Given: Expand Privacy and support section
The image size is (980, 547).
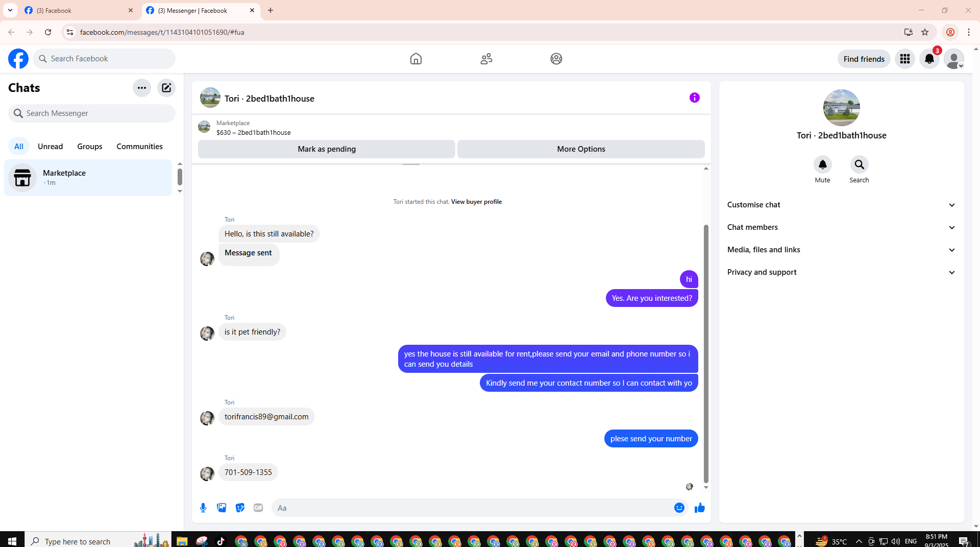Looking at the screenshot, I should [x=842, y=272].
